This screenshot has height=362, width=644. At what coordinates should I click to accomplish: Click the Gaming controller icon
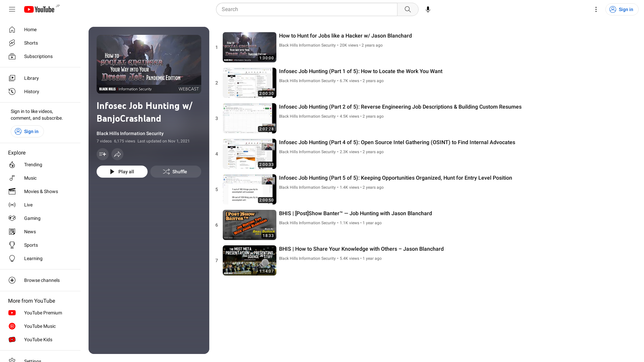pyautogui.click(x=12, y=218)
